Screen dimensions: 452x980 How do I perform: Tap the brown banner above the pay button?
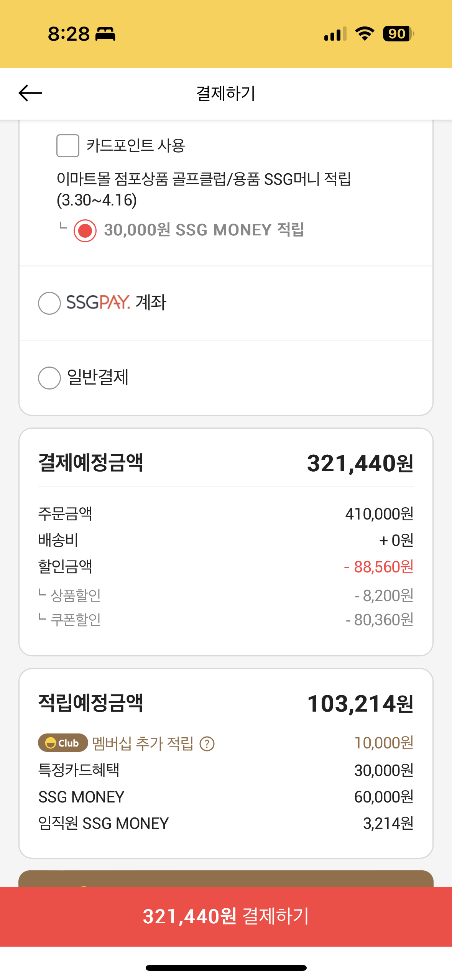(226, 878)
